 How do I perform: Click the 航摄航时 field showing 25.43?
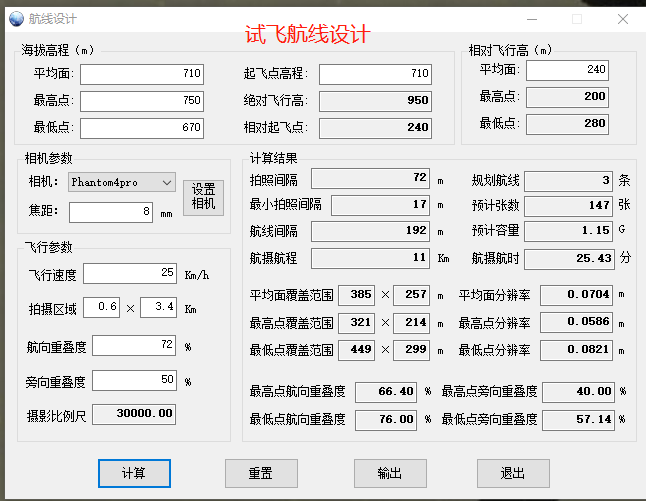coord(569,259)
